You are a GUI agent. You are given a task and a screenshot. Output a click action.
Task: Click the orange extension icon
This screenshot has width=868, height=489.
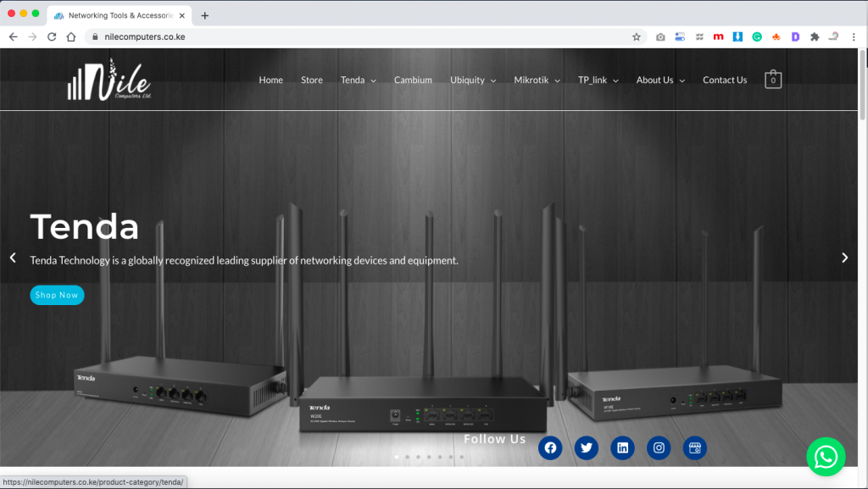tap(776, 37)
